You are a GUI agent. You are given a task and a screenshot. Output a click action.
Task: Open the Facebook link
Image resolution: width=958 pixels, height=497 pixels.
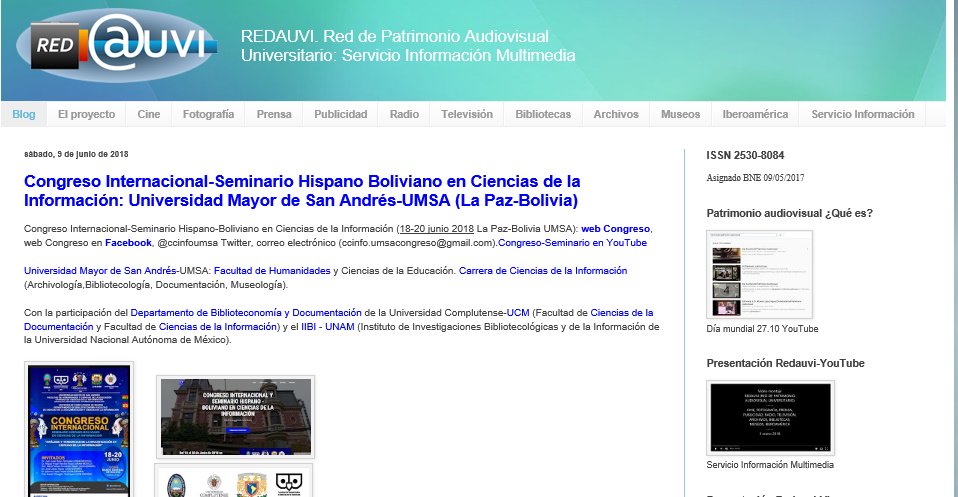point(128,243)
